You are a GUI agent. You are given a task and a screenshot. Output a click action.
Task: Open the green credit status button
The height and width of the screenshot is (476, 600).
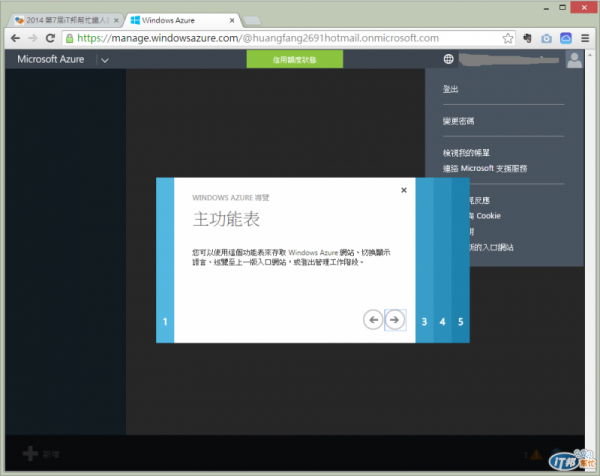[295, 59]
